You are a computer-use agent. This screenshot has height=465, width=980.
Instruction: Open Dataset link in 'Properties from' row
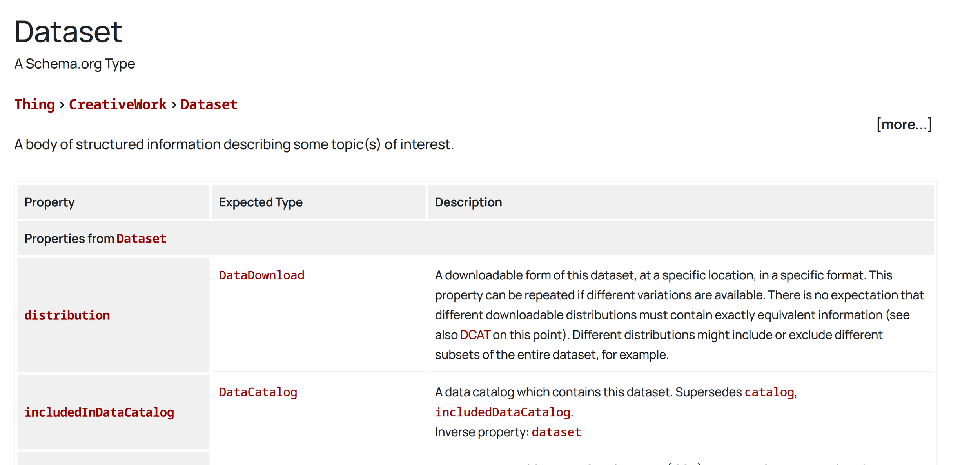click(x=141, y=239)
